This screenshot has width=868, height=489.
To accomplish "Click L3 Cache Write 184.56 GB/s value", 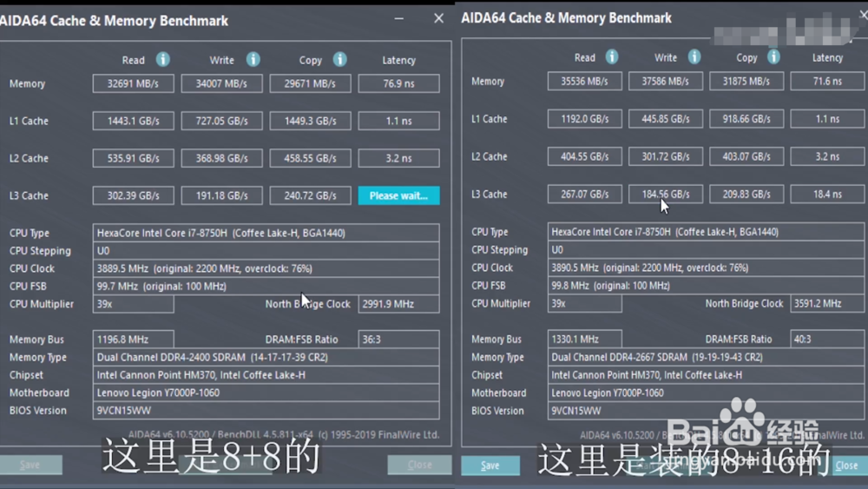I will pos(666,194).
